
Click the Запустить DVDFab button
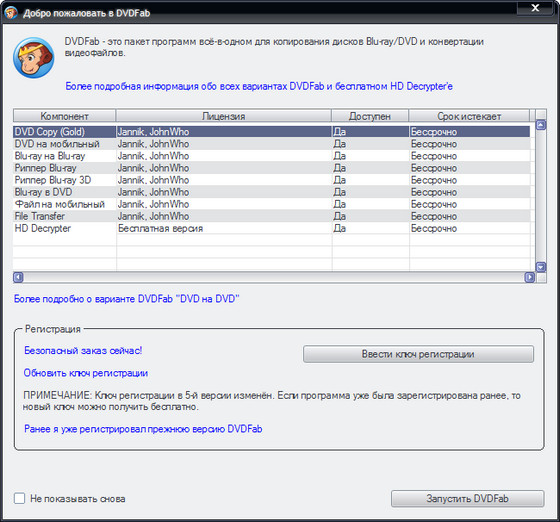(x=468, y=498)
